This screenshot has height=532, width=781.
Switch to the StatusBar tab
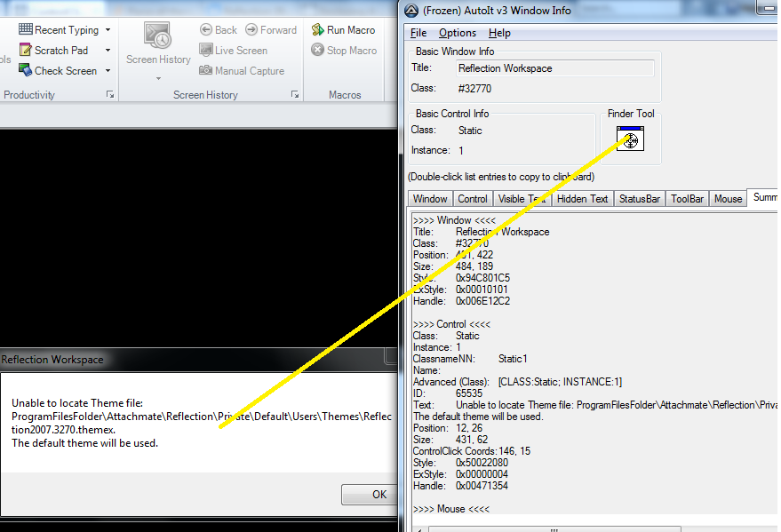click(x=640, y=199)
